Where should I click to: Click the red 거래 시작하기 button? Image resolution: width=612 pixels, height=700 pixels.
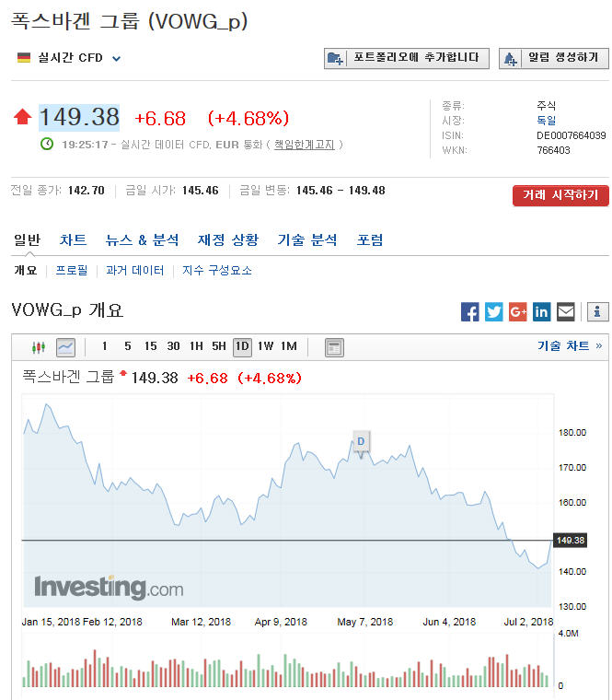[x=560, y=195]
